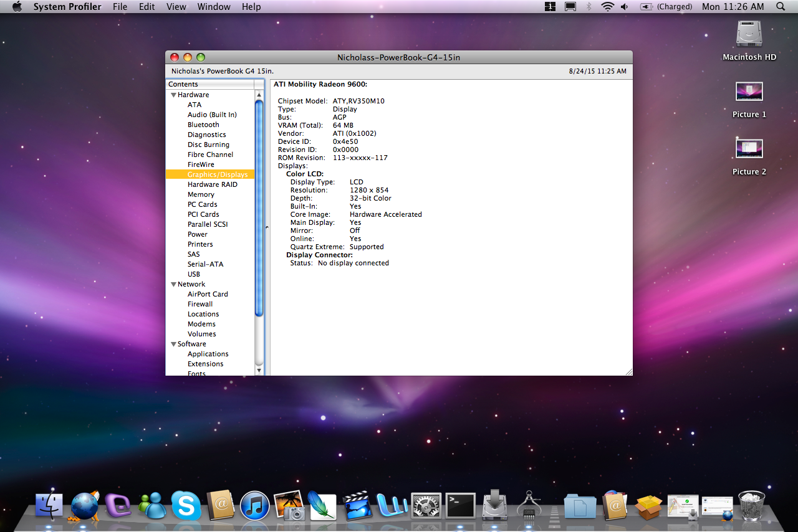Click the System Profiler dock icon
The height and width of the screenshot is (532, 798).
pyautogui.click(x=529, y=506)
